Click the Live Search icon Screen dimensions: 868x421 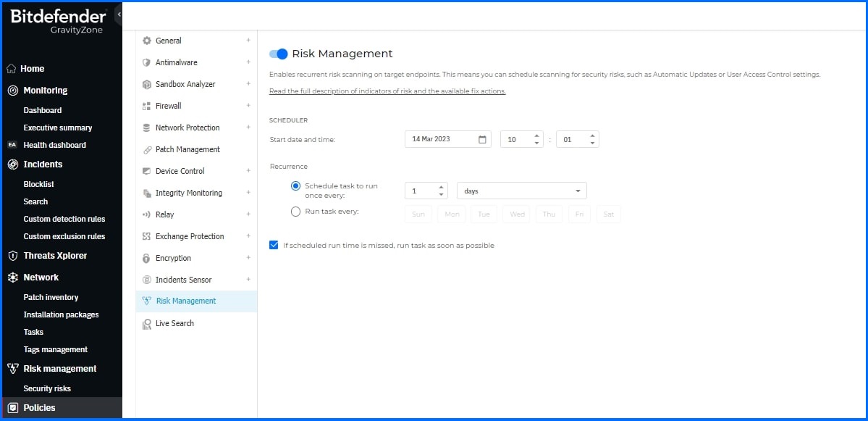147,324
